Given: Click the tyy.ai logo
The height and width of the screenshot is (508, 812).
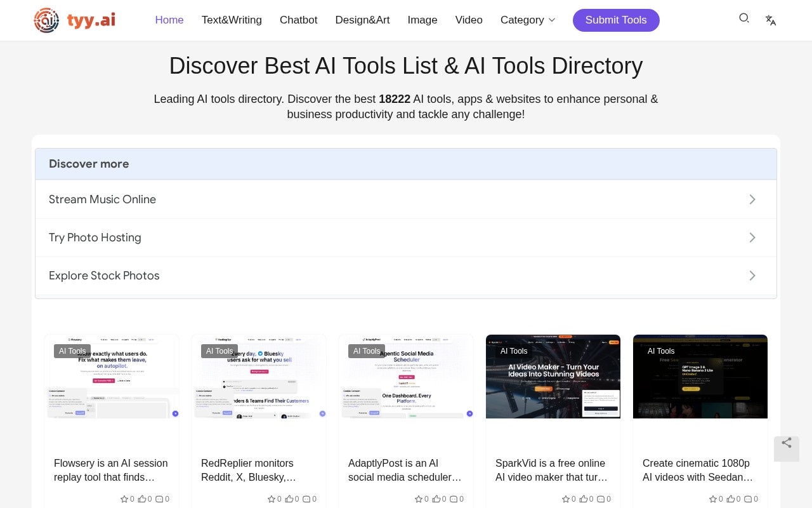Looking at the screenshot, I should click(75, 20).
